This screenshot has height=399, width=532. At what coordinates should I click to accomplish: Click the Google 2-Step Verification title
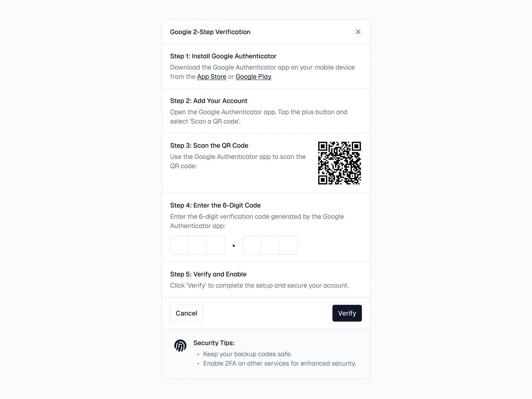[x=210, y=32]
